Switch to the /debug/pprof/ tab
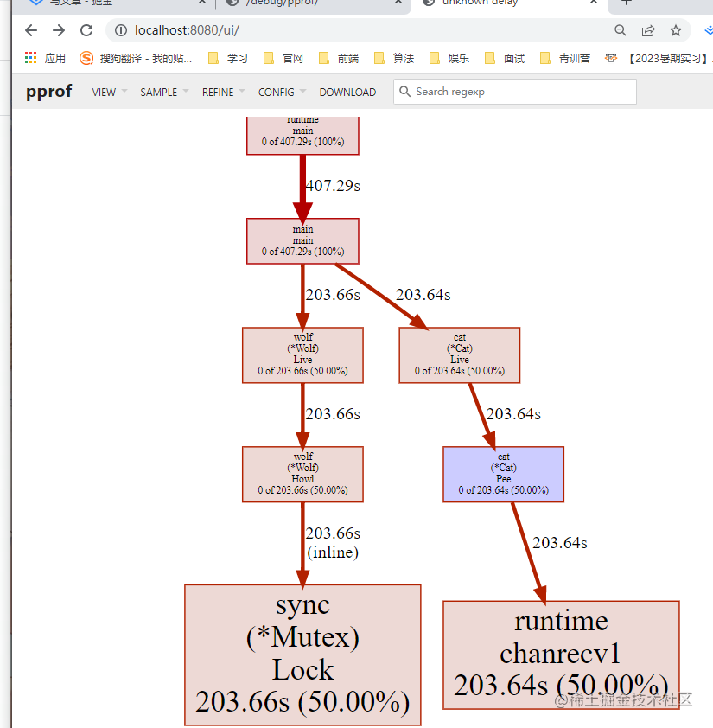Image resolution: width=713 pixels, height=728 pixels. (x=314, y=3)
